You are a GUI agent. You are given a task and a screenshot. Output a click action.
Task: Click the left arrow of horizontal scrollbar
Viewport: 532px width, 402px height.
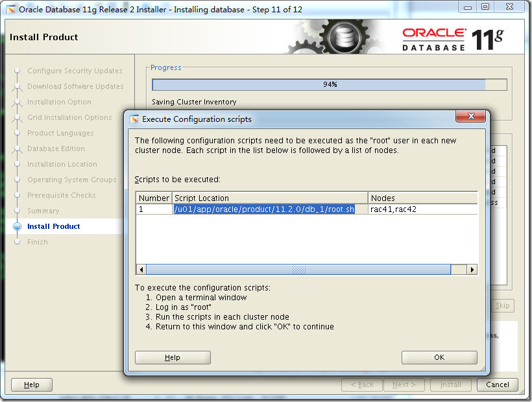141,270
